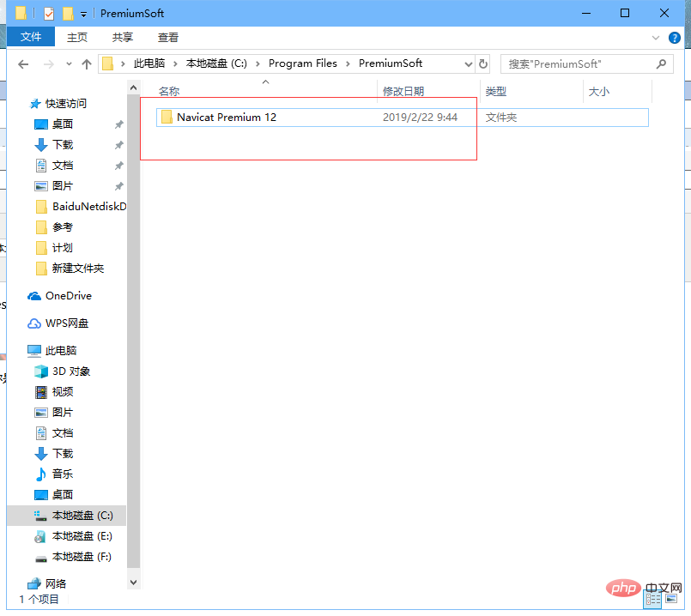Open 桌面 under 此电脑

coord(62,495)
